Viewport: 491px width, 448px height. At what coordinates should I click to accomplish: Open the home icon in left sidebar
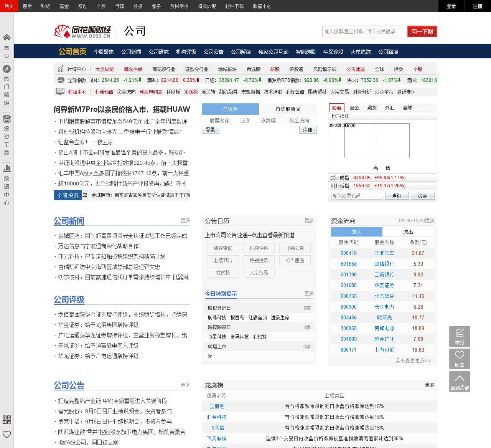click(6, 36)
